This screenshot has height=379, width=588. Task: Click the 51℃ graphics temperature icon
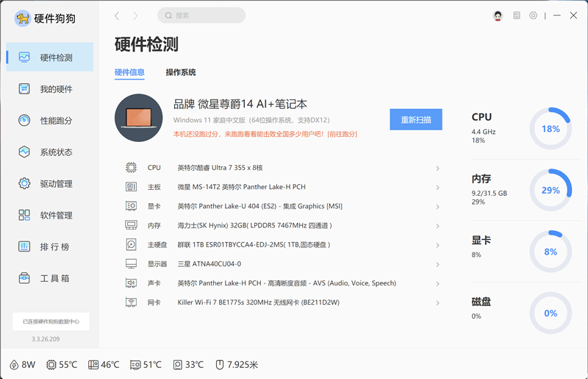point(135,365)
